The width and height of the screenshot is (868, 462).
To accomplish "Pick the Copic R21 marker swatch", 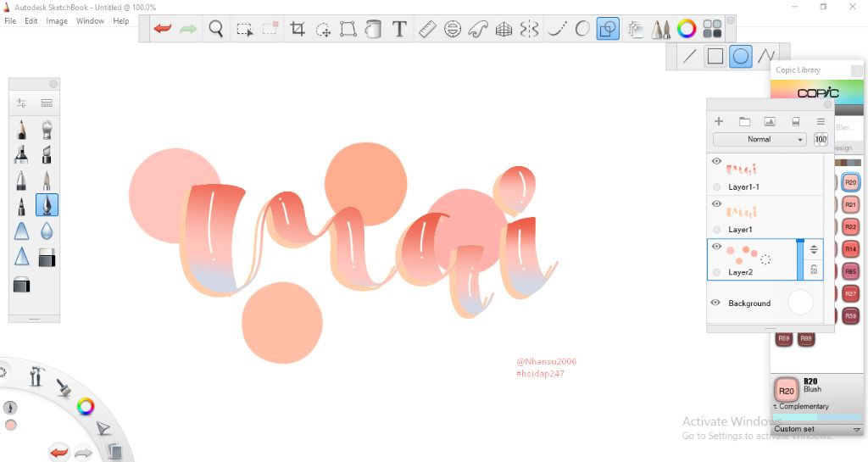I will [x=850, y=204].
